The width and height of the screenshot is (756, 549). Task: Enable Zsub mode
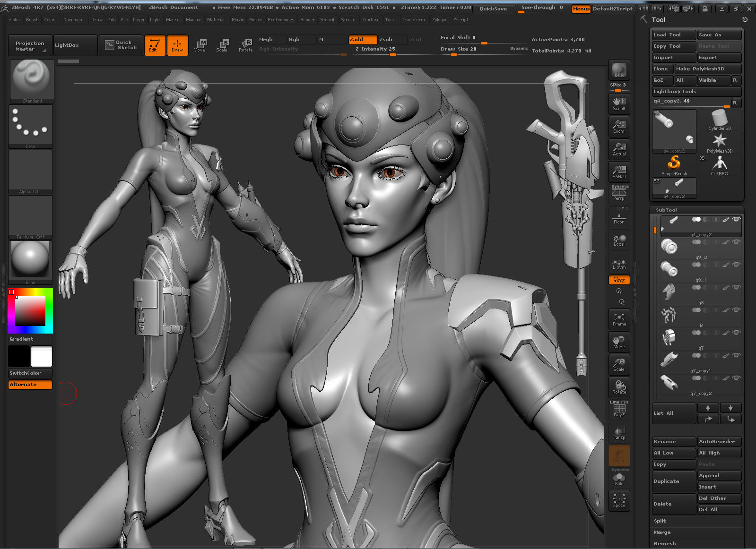tap(392, 40)
